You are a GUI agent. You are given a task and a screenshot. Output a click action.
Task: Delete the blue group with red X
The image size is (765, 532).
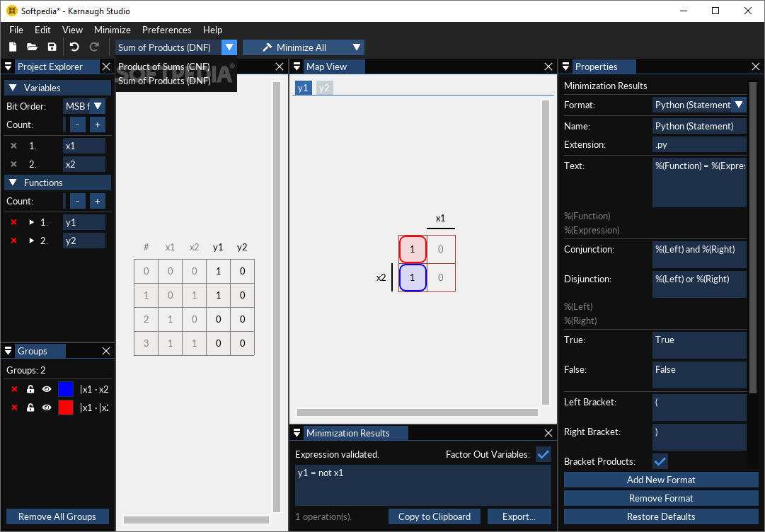[x=14, y=389]
